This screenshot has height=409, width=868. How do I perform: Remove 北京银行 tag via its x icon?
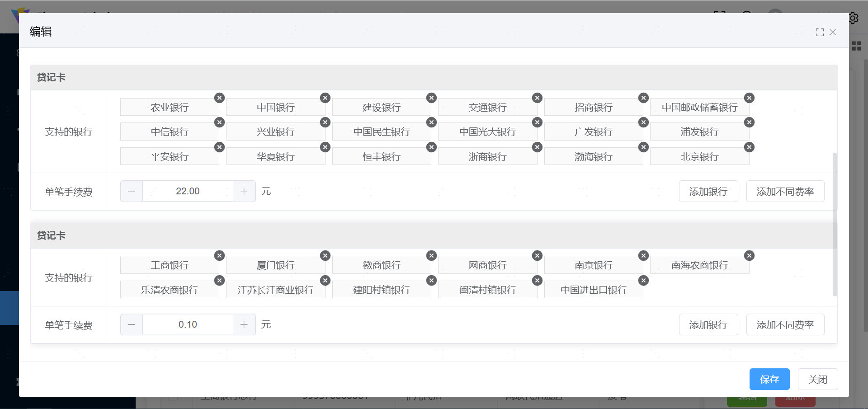(x=749, y=147)
